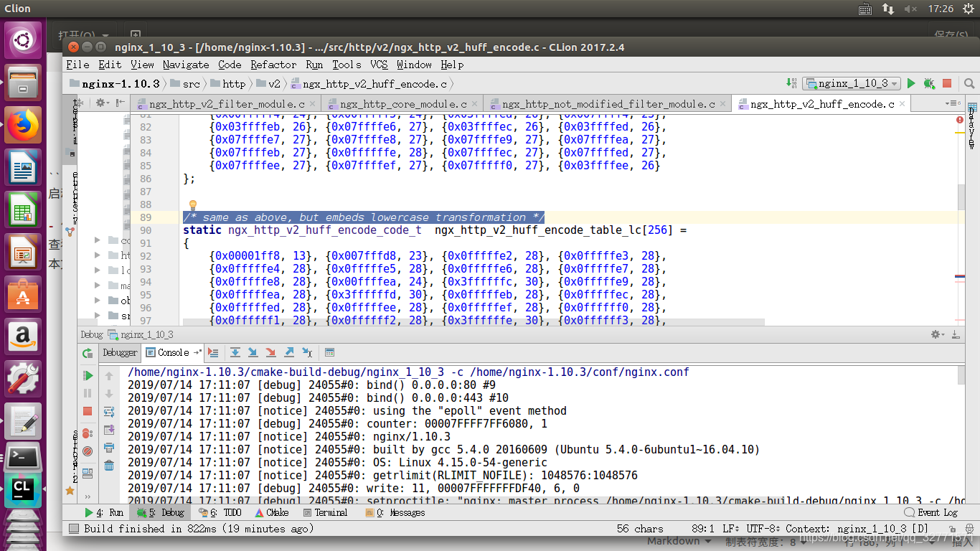This screenshot has width=980, height=551.
Task: Stop the debug session red square
Action: click(88, 411)
